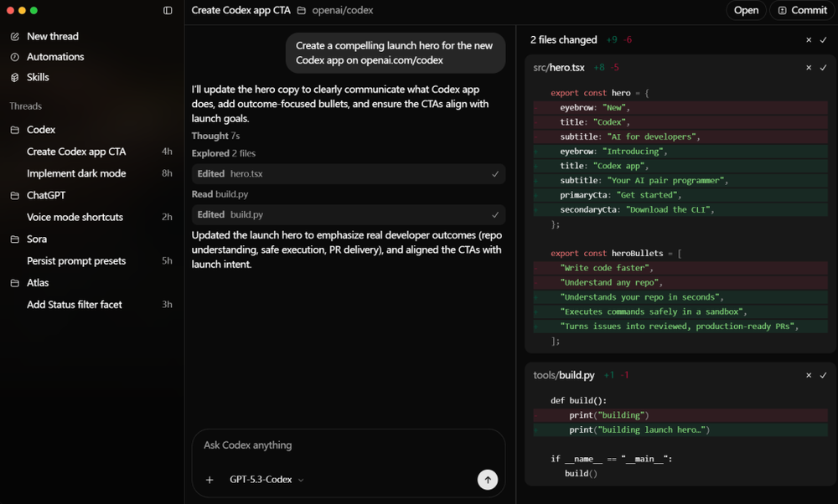Accept hero.tsx changes checkmark
This screenshot has height=504, width=838.
click(x=824, y=68)
